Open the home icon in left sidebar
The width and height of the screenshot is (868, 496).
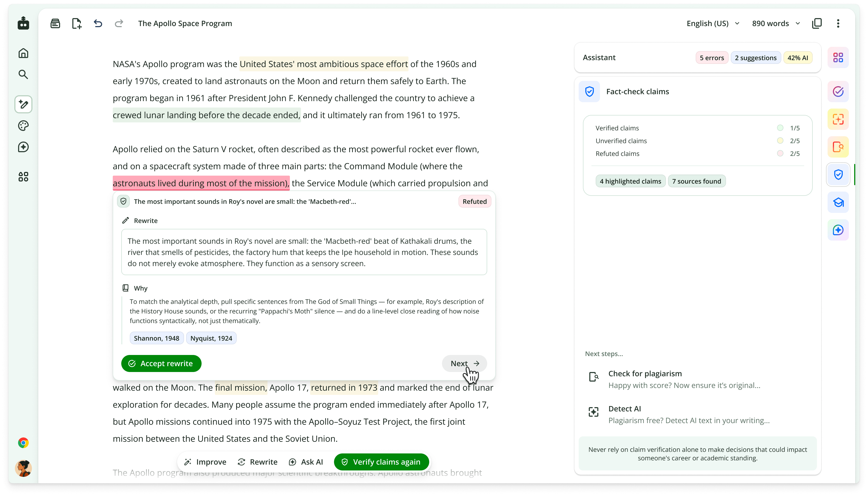tap(23, 53)
